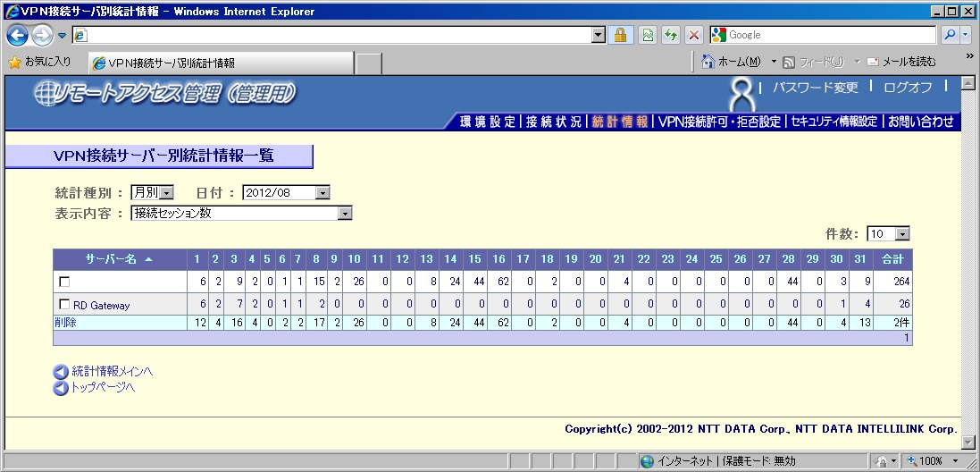Click the page scrollbar up arrow
This screenshot has width=980, height=472.
pyautogui.click(x=967, y=82)
